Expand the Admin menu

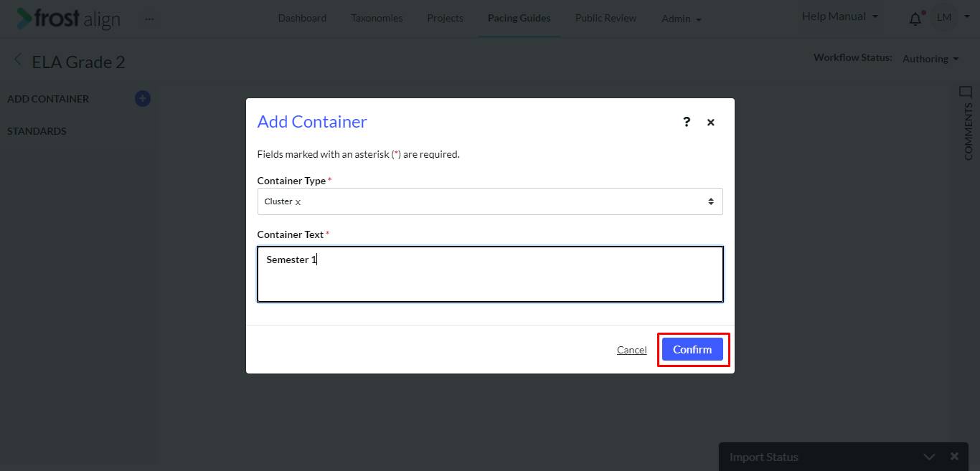click(682, 19)
